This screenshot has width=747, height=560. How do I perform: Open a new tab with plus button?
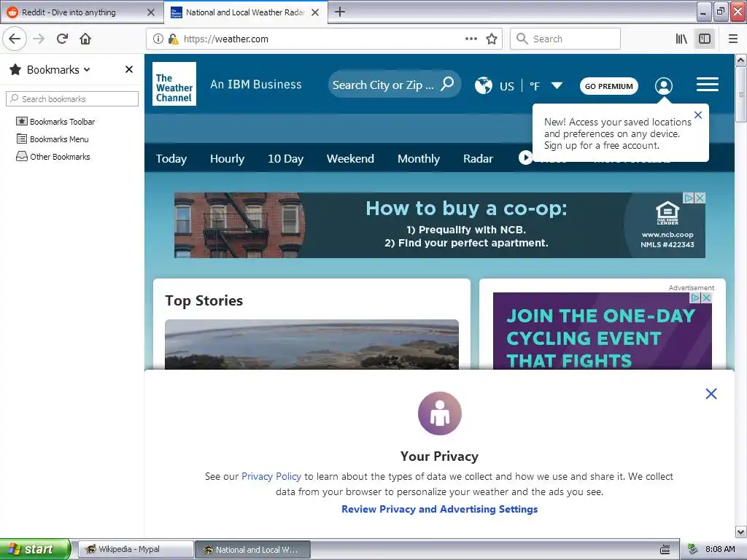click(x=340, y=12)
